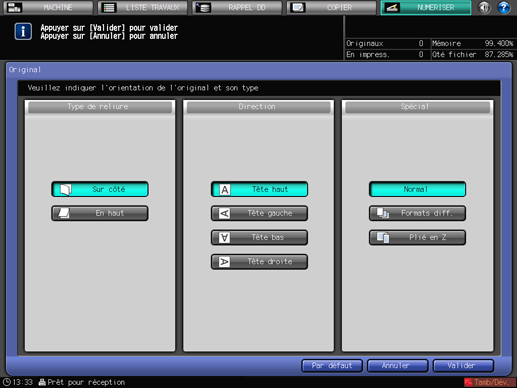517x388 pixels.
Task: Click the Prêt pour réception printer icon
Action: tap(42, 382)
